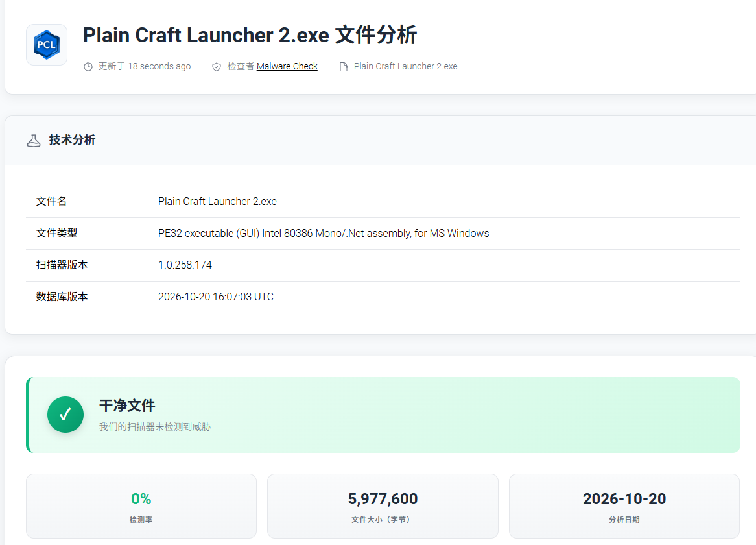Click the text 更新于 18 seconds ago

coord(145,66)
